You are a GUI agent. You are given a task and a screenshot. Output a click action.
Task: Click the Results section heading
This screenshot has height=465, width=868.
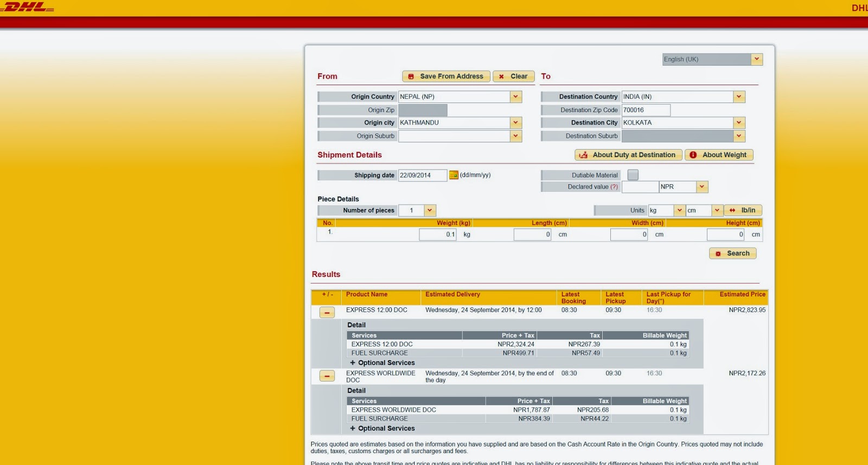(x=326, y=274)
